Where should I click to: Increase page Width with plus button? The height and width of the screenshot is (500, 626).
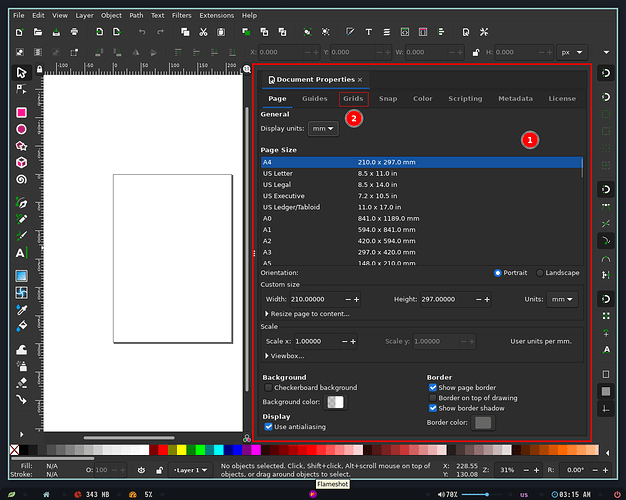[356, 299]
